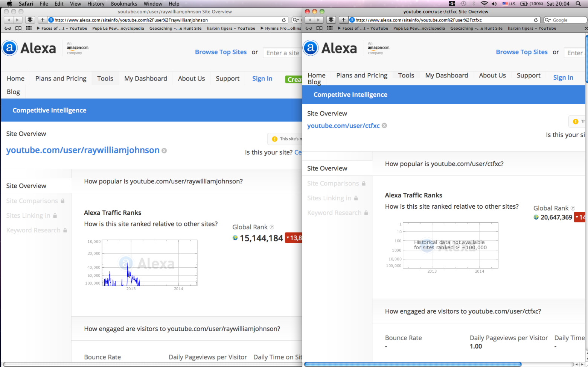Select Site Overview sidebar in left window
The width and height of the screenshot is (588, 367).
click(x=36, y=186)
